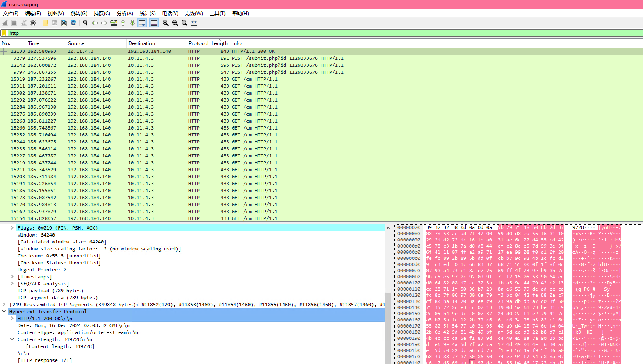Toggle packet colorization rules button
The height and width of the screenshot is (364, 643).
point(154,23)
